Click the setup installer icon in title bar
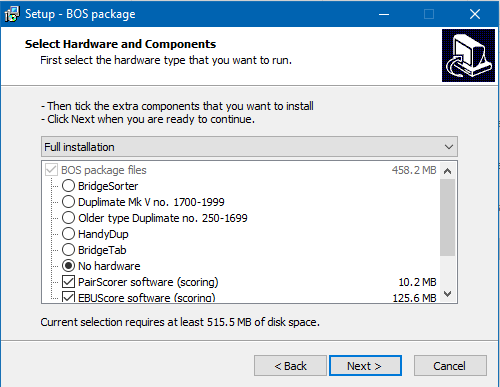500x387 pixels. point(12,14)
